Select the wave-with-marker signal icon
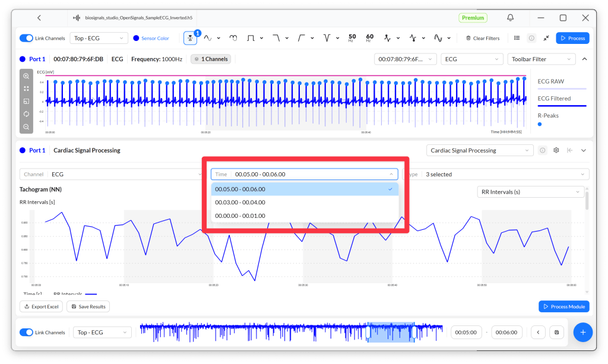Screen dimensions: 608x364 pyautogui.click(x=438, y=38)
